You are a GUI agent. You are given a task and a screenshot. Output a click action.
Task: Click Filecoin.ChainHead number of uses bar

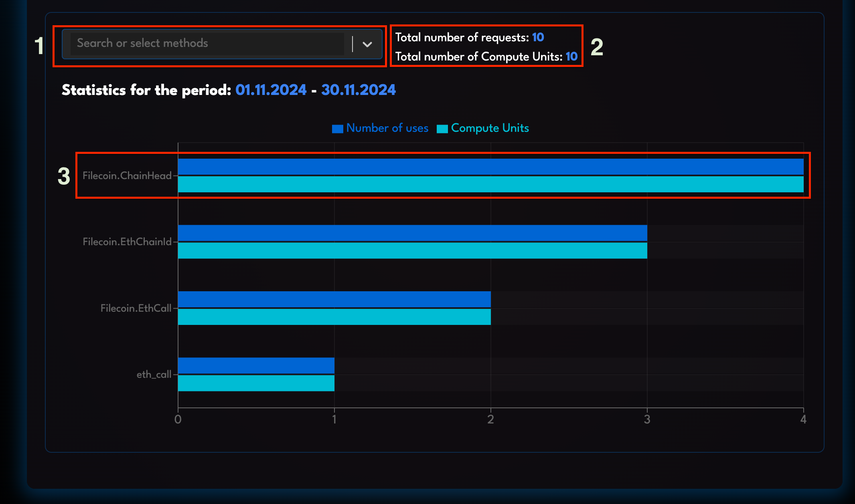[490, 167]
